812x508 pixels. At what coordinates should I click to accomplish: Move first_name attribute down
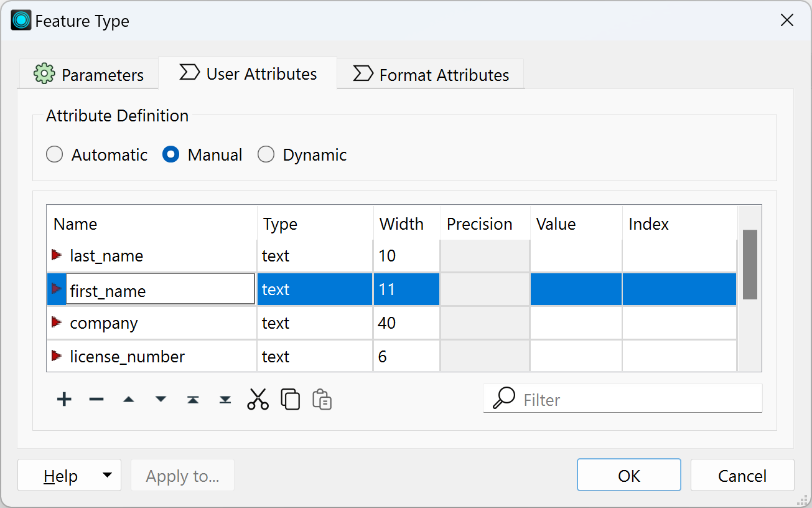161,398
